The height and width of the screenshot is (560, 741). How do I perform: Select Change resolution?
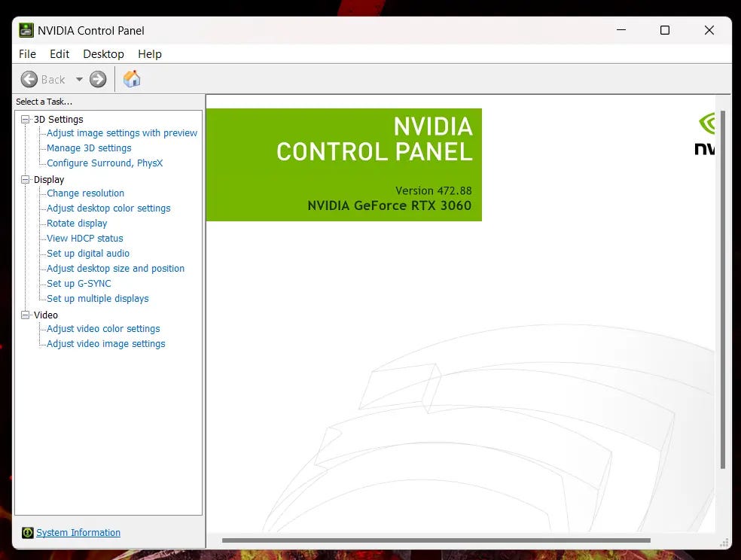pos(86,193)
